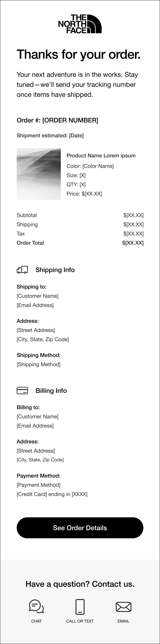
Task: Select the Order # [ORDER NUMBER] text
Action: coord(57,120)
